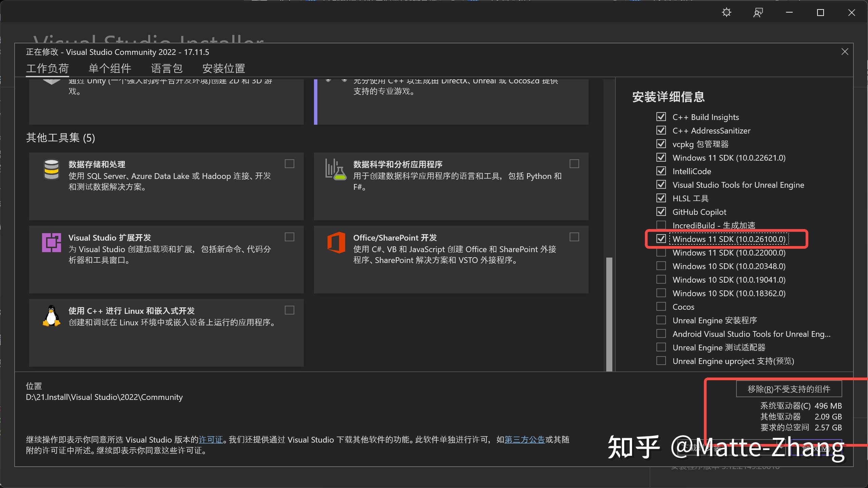Screen dimensions: 868x488
Task: Click the purple Visual Studio 扩展开发 icon
Action: point(51,243)
